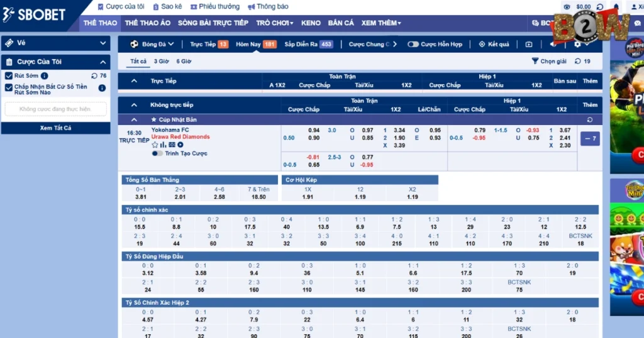The width and height of the screenshot is (644, 338).
Task: Click the Yokohama FC team name
Action: pyautogui.click(x=170, y=129)
